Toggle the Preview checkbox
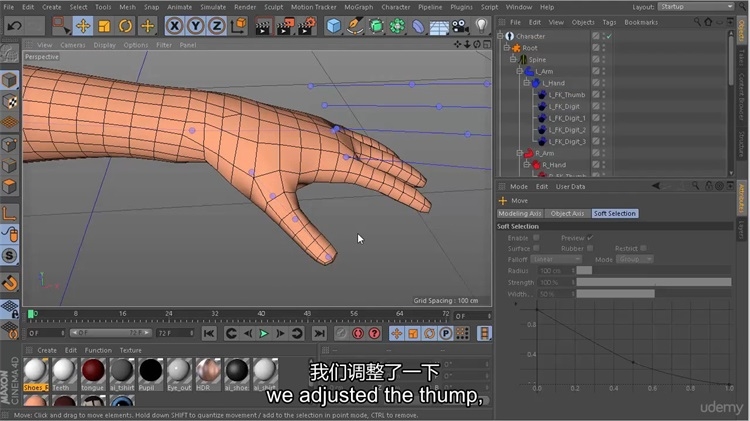The width and height of the screenshot is (750, 421). (590, 238)
